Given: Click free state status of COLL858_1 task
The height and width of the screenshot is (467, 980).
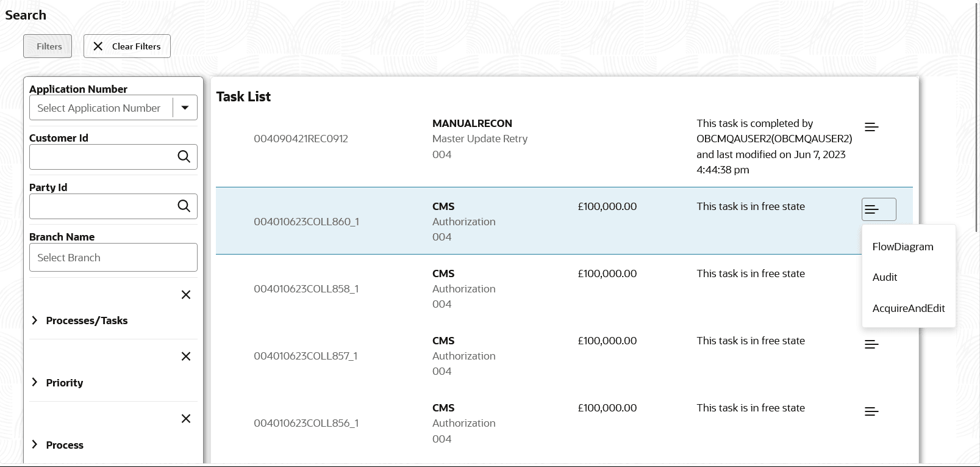Looking at the screenshot, I should [751, 273].
